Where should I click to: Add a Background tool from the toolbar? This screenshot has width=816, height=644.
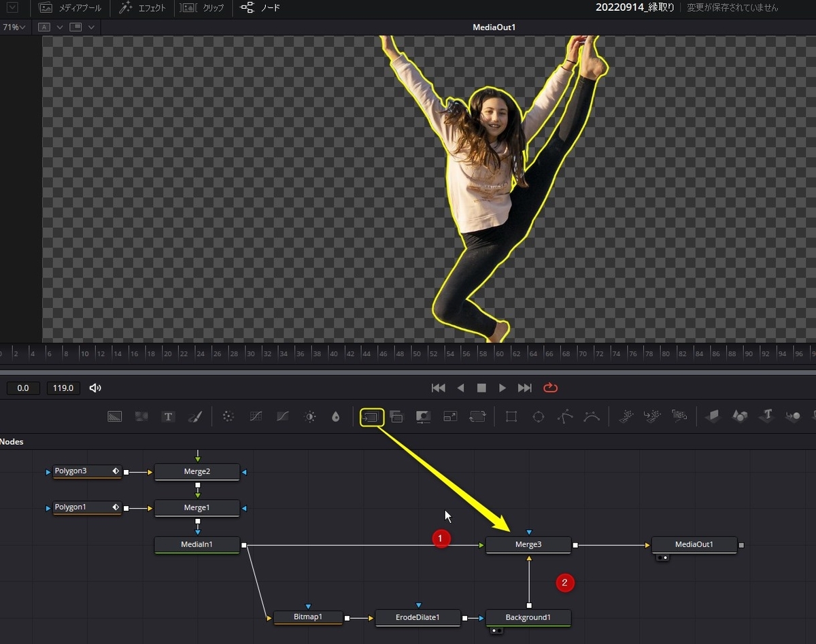click(x=115, y=416)
